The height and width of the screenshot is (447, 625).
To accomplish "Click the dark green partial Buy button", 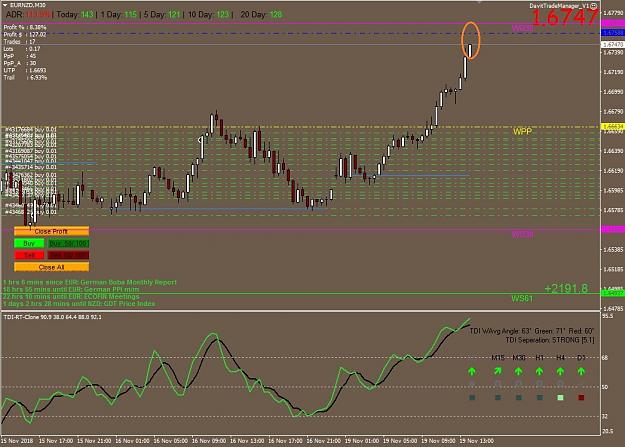I will [69, 243].
